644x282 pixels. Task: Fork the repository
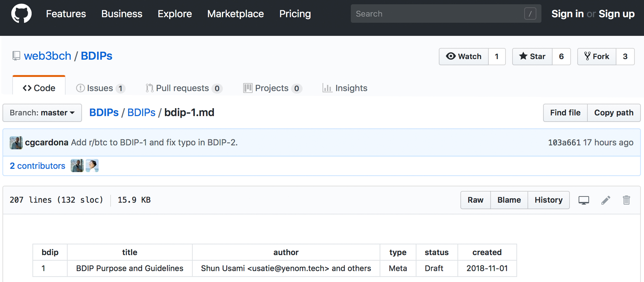point(597,57)
